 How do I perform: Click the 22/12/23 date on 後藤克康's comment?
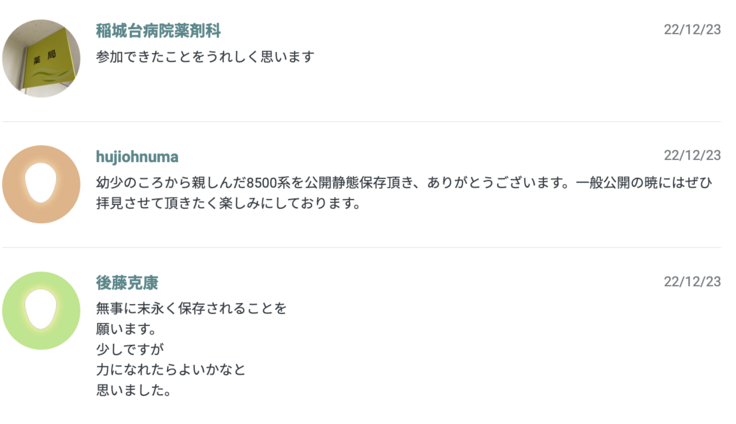692,281
